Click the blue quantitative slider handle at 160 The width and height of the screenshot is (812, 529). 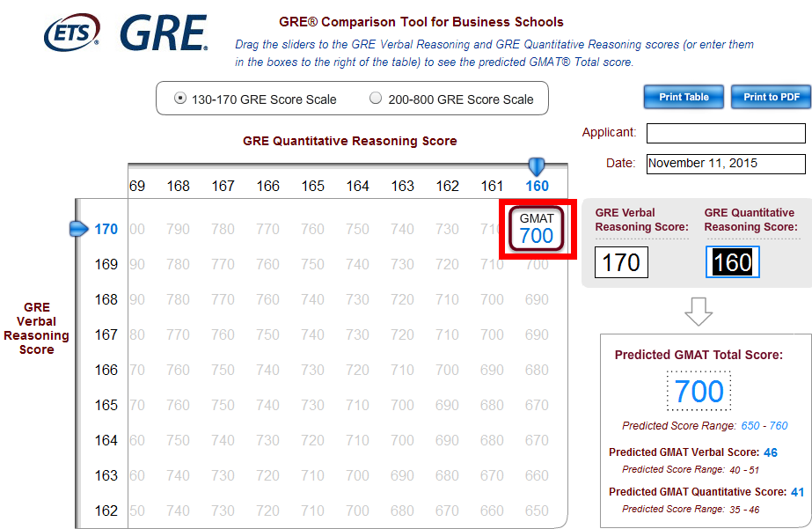point(536,165)
